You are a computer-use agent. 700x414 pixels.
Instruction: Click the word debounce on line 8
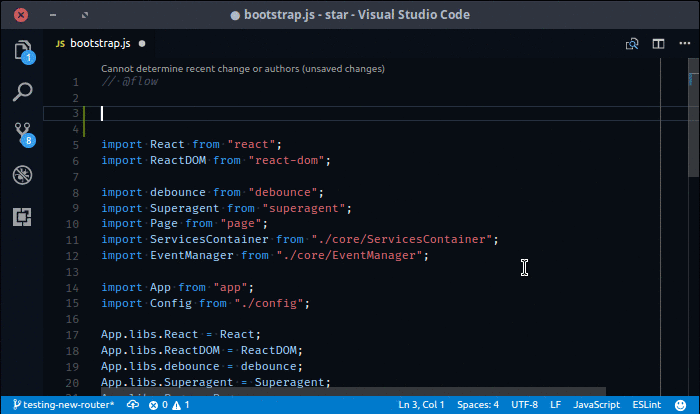click(x=178, y=192)
